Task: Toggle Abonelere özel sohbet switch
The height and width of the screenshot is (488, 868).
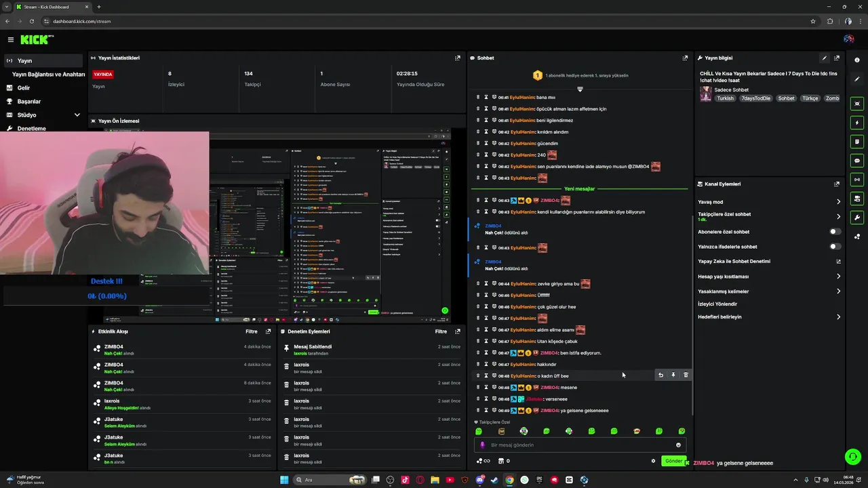Action: [835, 232]
